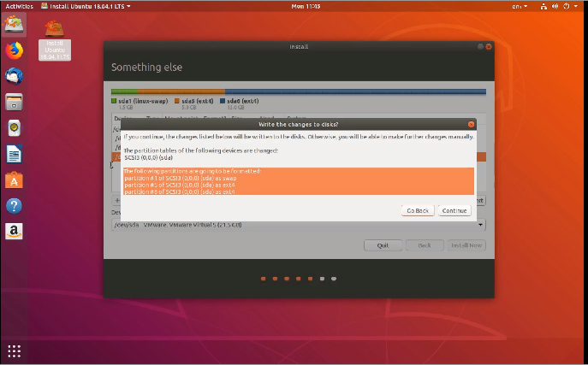Click the 'Something else' page heading
Image resolution: width=588 pixels, height=365 pixels.
point(146,68)
